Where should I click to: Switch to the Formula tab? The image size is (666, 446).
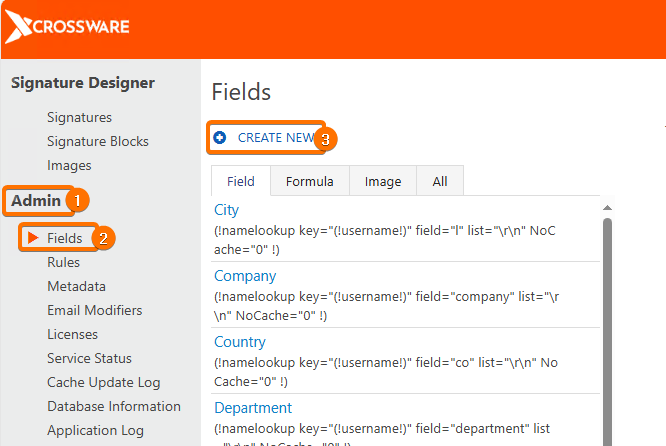(309, 181)
